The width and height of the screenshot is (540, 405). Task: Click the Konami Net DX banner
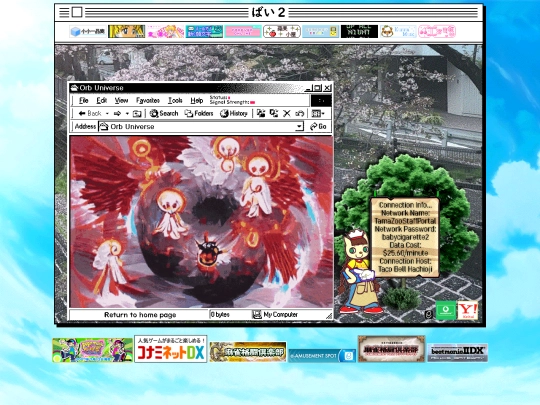click(170, 349)
